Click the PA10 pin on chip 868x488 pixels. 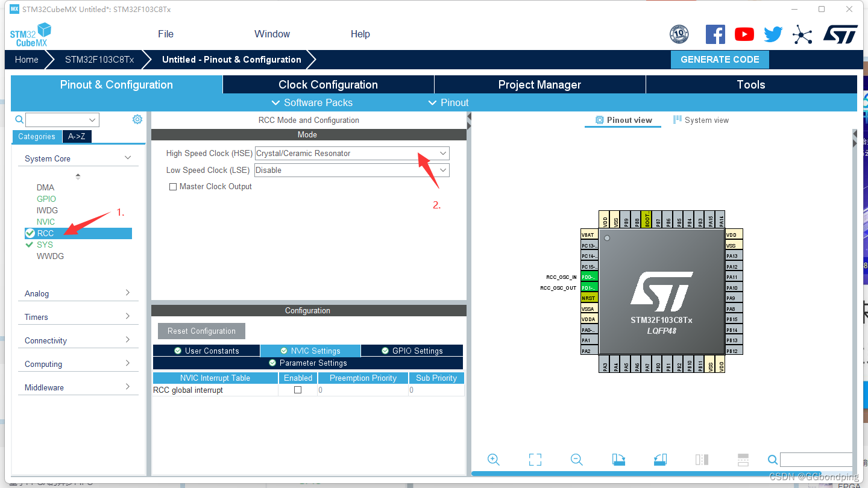734,288
